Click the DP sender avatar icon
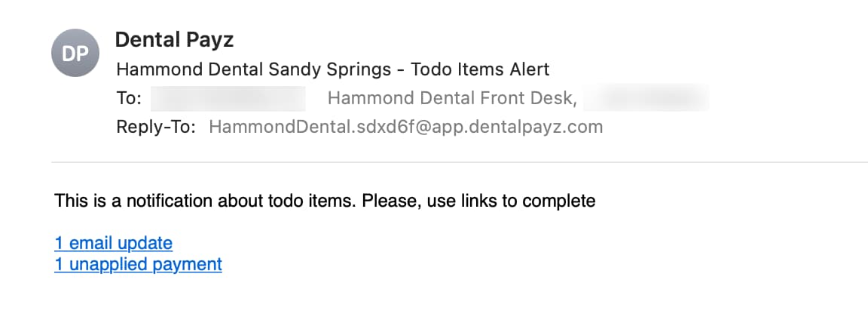Viewport: 868px width, 326px height. (x=75, y=53)
